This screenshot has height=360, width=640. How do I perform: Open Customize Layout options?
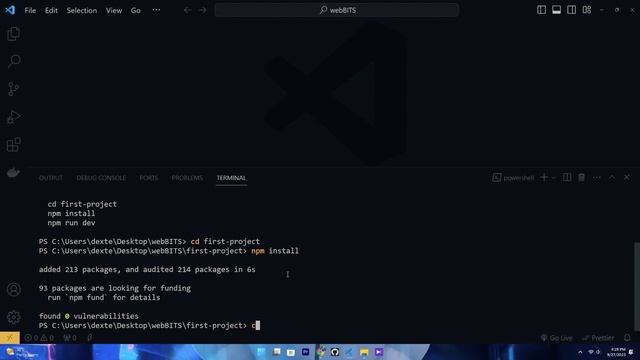coord(587,10)
